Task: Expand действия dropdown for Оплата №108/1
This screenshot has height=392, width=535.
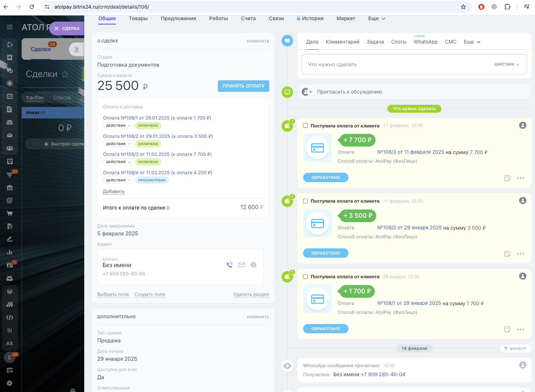Action: (x=118, y=126)
